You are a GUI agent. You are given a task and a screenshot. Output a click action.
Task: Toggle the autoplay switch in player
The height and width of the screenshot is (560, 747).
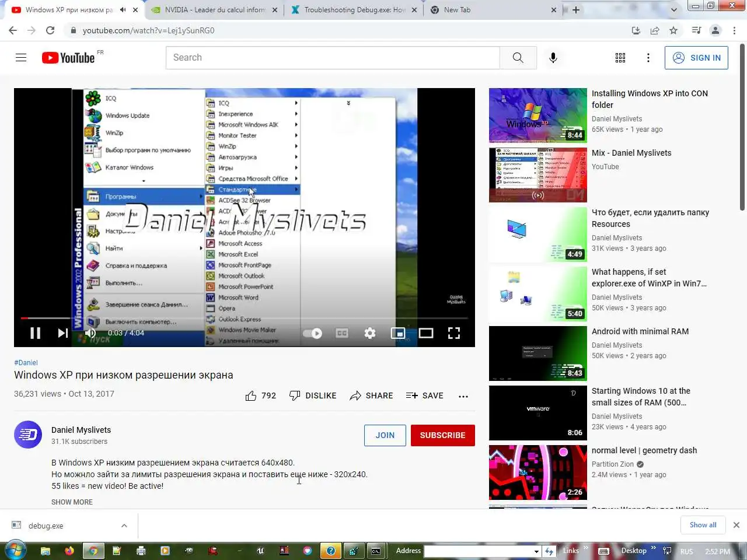pos(313,334)
